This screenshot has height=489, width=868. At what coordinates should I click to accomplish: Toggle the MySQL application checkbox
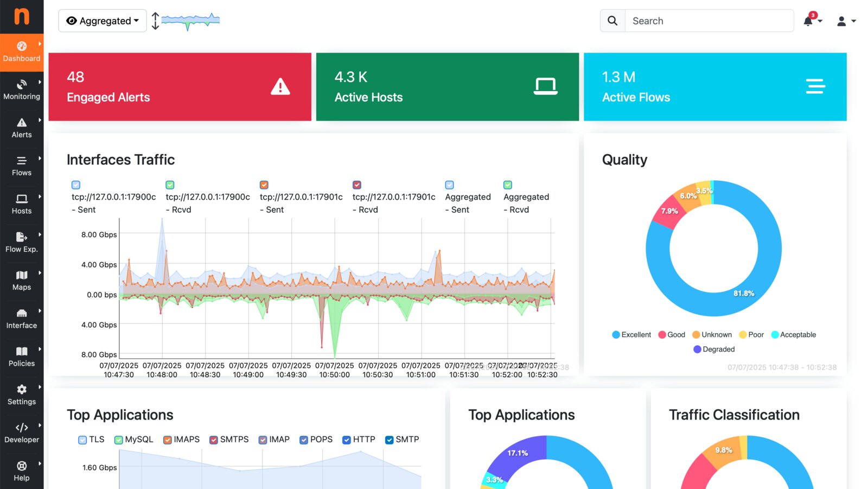(x=119, y=440)
